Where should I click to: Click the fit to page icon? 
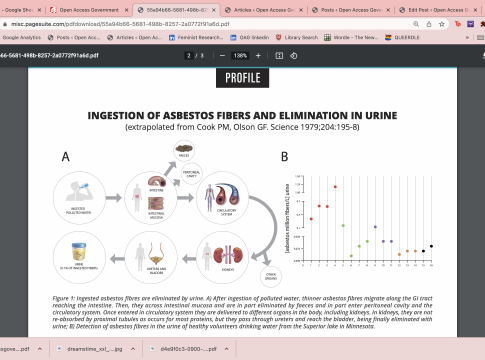279,56
